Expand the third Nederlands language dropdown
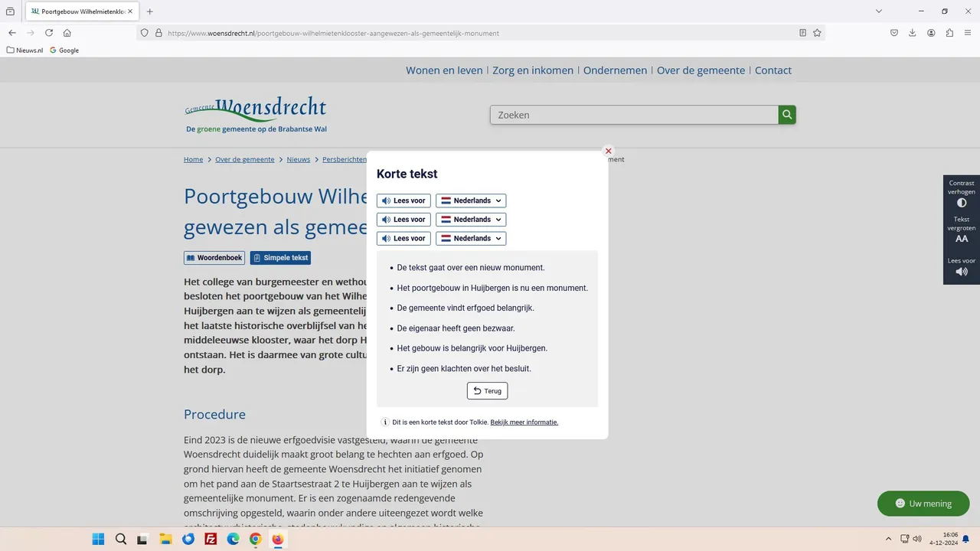Viewport: 980px width, 551px height. tap(471, 239)
